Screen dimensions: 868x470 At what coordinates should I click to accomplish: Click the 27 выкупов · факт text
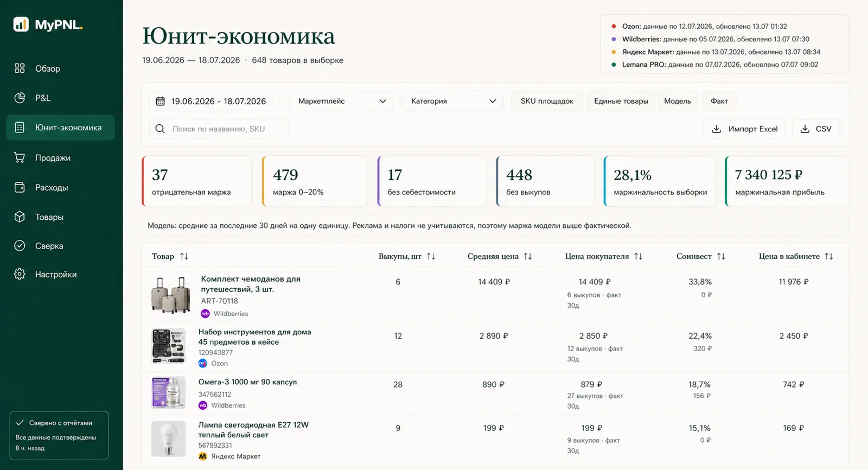(595, 396)
